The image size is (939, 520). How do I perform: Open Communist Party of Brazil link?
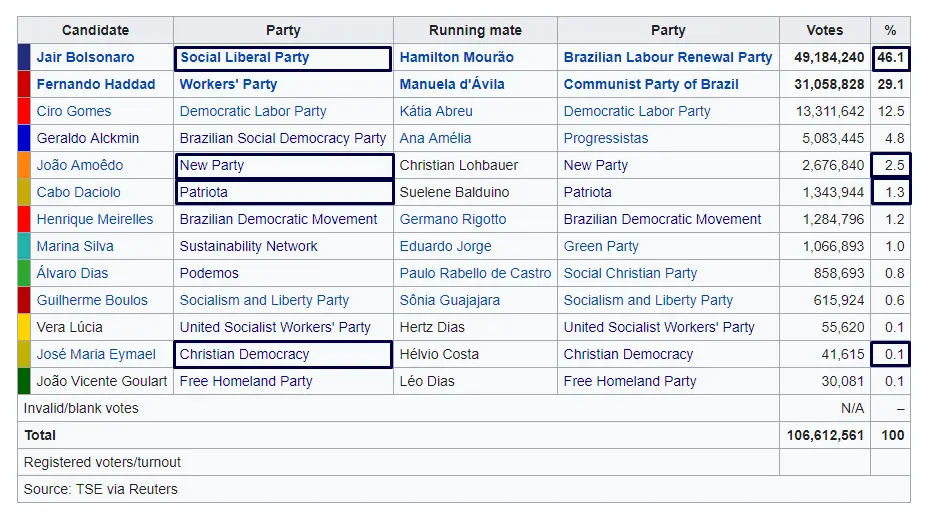[651, 84]
